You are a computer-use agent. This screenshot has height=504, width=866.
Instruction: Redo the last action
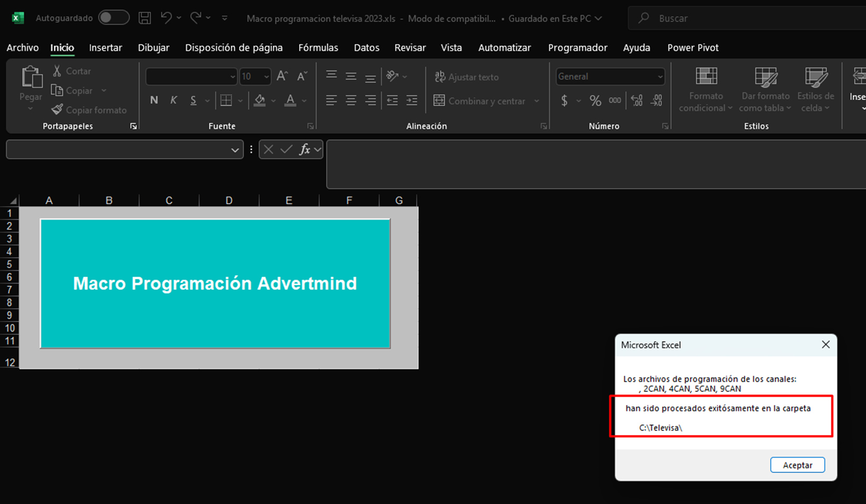pyautogui.click(x=196, y=18)
